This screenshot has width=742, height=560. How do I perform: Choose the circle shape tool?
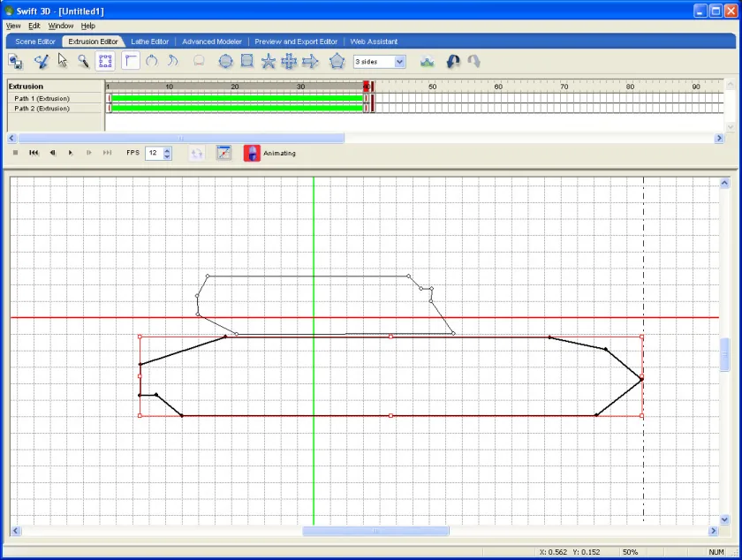[226, 62]
